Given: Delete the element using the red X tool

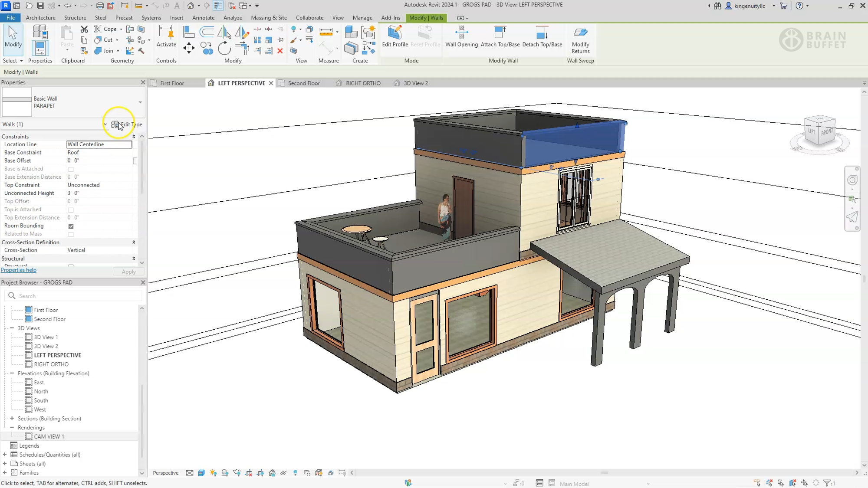Looking at the screenshot, I should point(279,51).
